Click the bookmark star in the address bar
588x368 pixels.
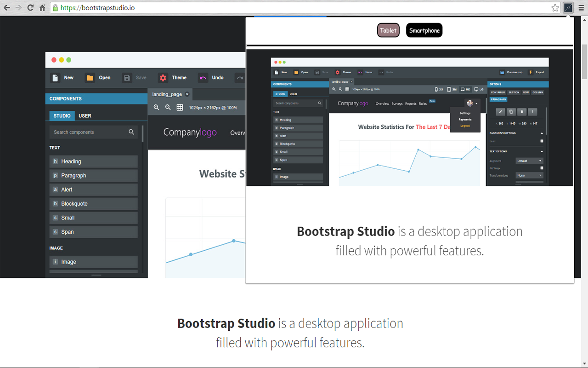tap(555, 8)
